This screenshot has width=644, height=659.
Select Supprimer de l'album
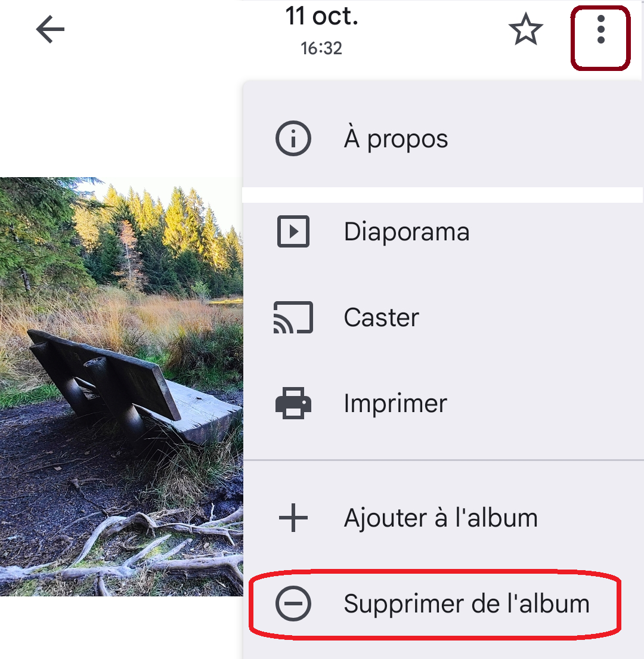pyautogui.click(x=443, y=604)
